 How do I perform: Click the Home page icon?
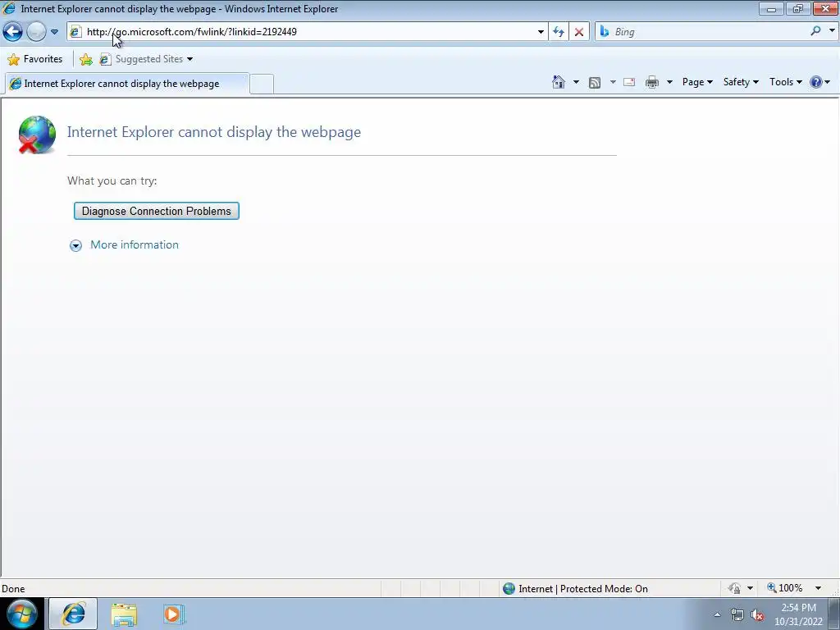point(558,82)
